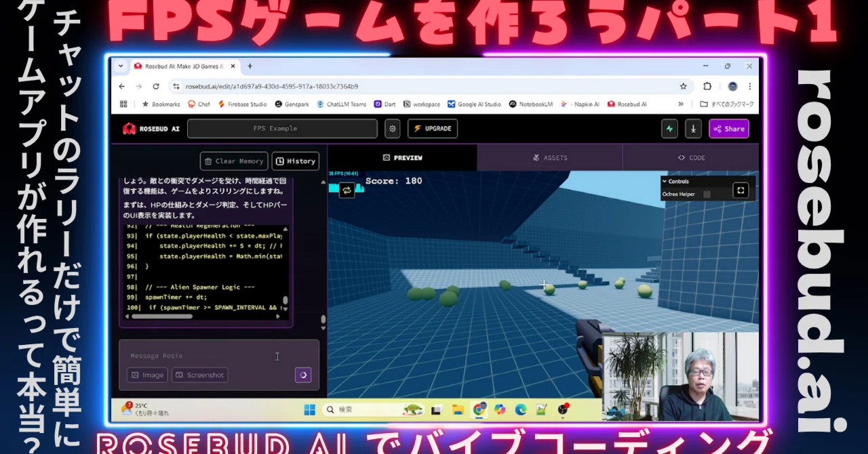
Task: Toggle the Octree Helper checkbox
Action: click(707, 194)
